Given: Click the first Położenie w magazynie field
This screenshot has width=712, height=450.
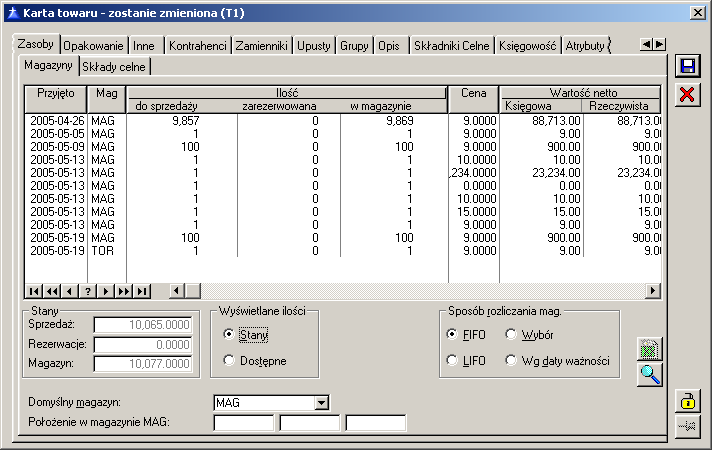Looking at the screenshot, I should click(x=244, y=423).
